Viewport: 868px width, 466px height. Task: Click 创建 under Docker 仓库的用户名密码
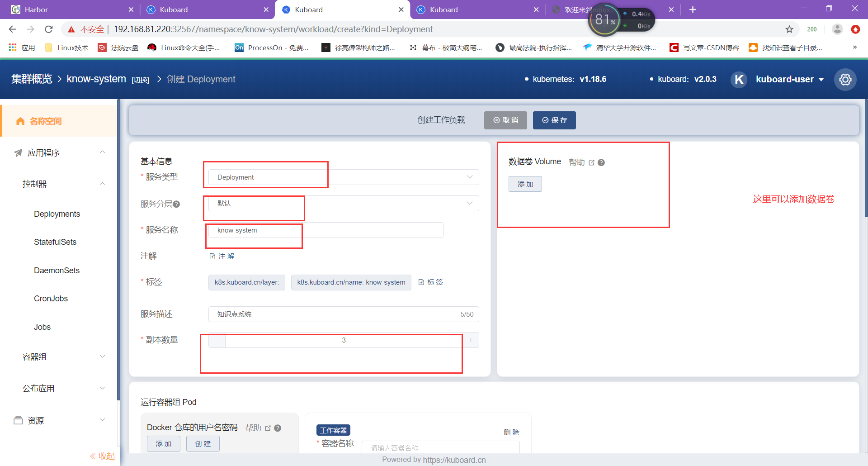[x=203, y=444]
